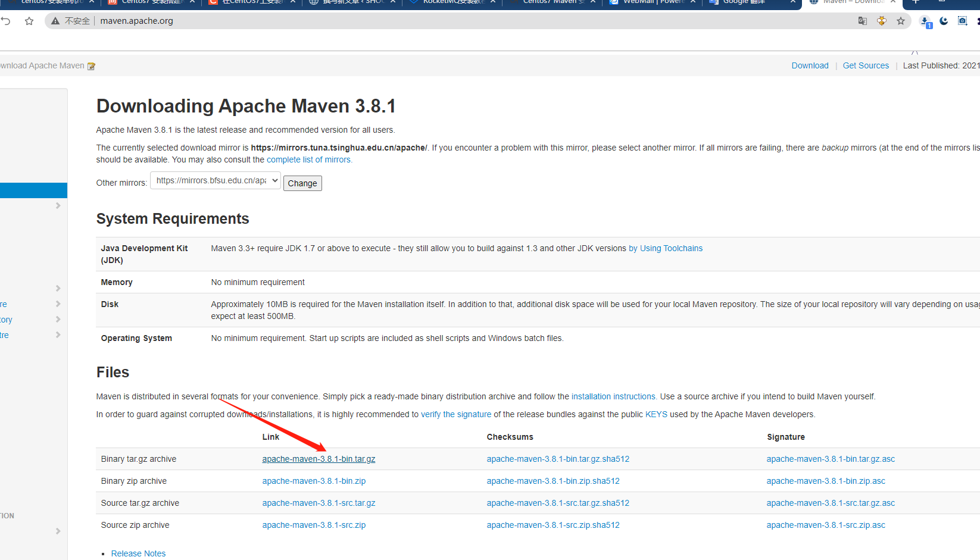The image size is (980, 560).
Task: Expand the sidebar chevron beside 're' link
Action: 58,304
